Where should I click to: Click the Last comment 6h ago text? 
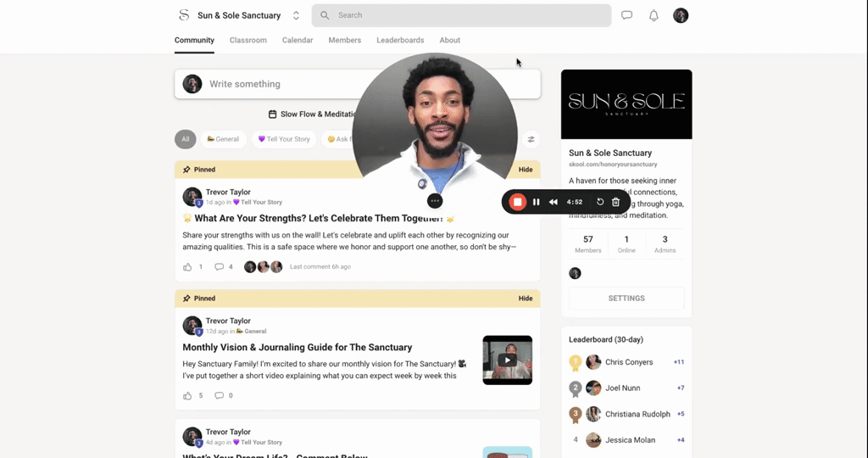point(320,267)
